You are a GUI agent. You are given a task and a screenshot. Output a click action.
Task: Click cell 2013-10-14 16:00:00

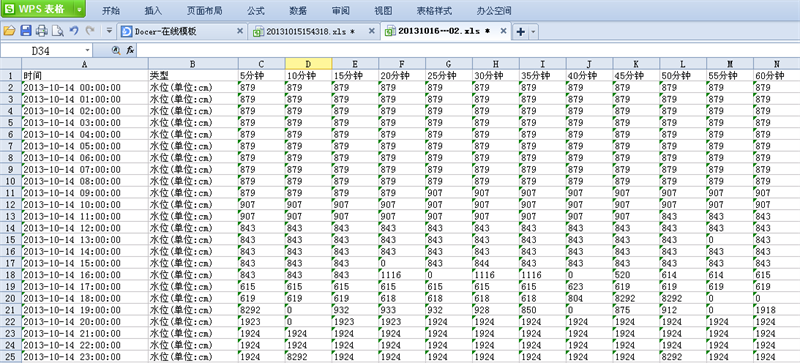[85, 275]
